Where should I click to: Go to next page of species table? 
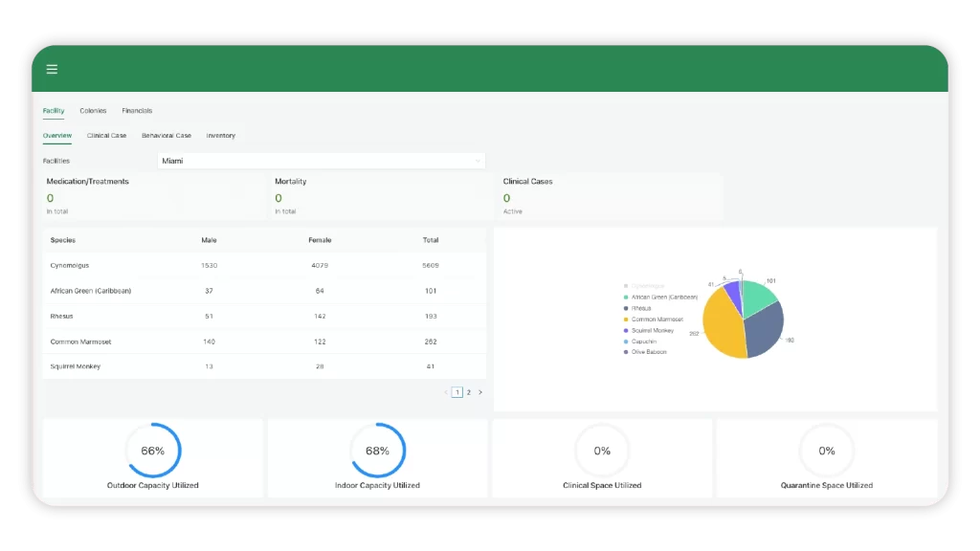coord(480,392)
